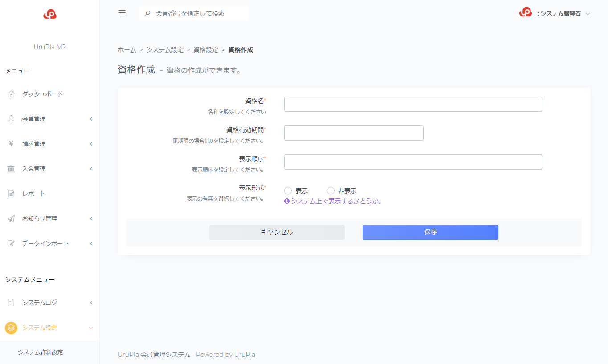Click the report document icon
608x364 pixels.
pyautogui.click(x=12, y=194)
